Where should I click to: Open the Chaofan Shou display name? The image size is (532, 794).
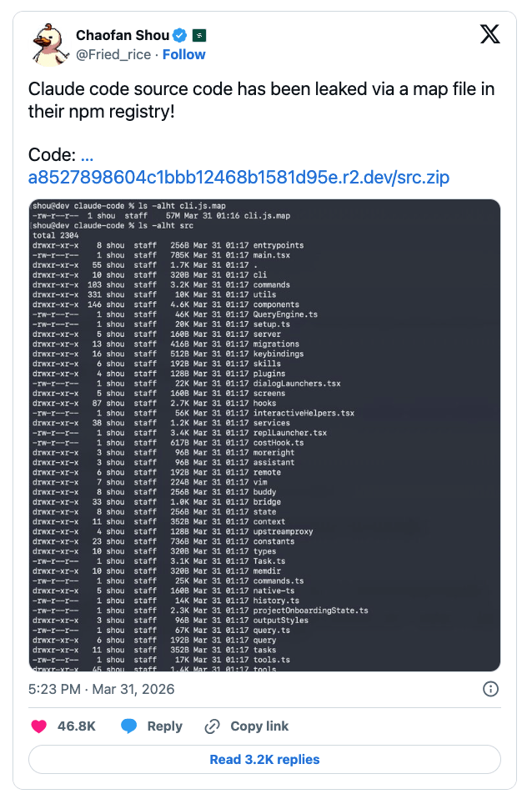[122, 35]
